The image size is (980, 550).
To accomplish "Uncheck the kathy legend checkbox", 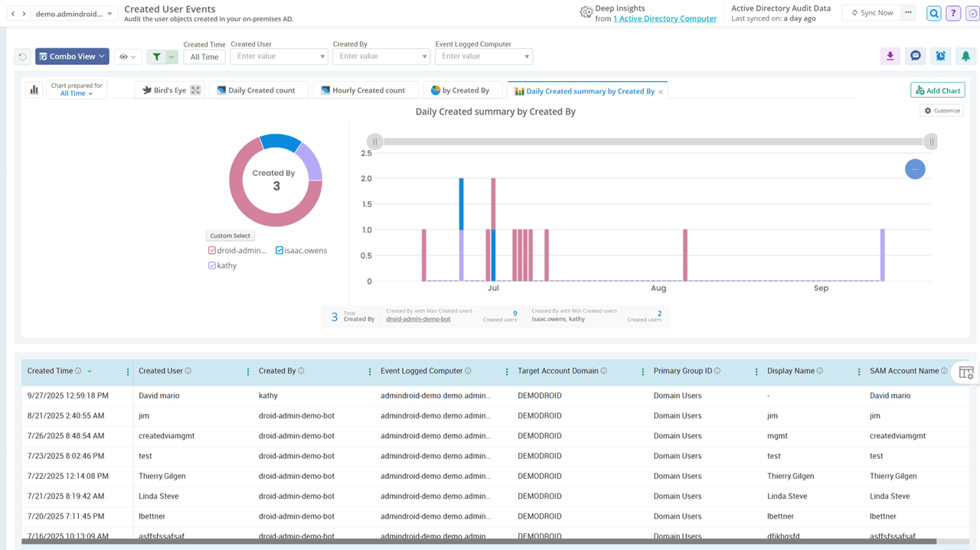I will 212,265.
